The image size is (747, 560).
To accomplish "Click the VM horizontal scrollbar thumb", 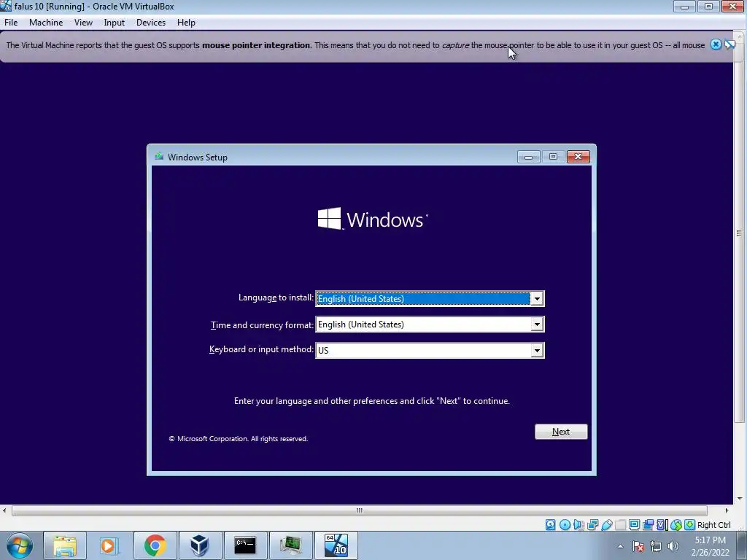I will click(359, 510).
